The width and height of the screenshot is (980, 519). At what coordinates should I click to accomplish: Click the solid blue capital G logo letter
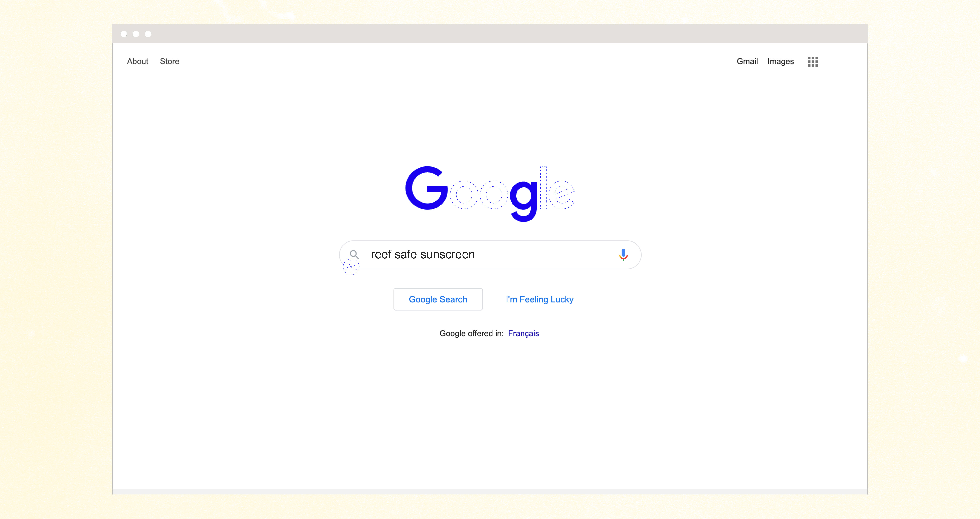426,188
